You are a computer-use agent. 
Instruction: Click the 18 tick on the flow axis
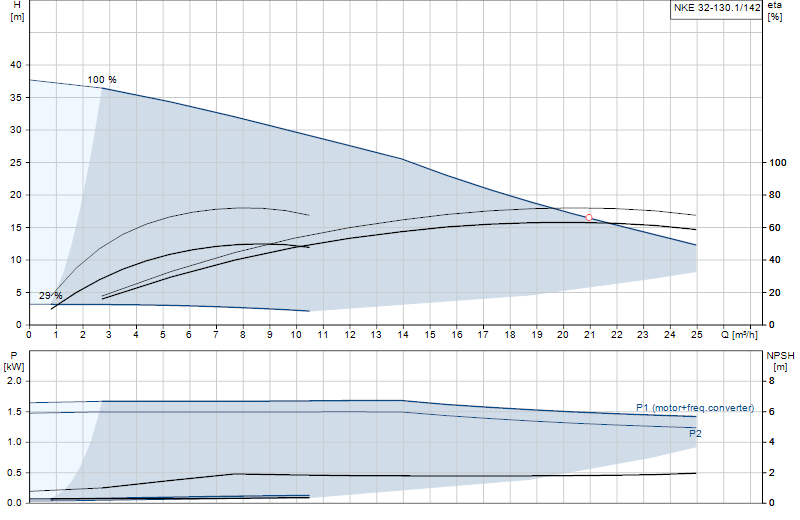pyautogui.click(x=510, y=335)
